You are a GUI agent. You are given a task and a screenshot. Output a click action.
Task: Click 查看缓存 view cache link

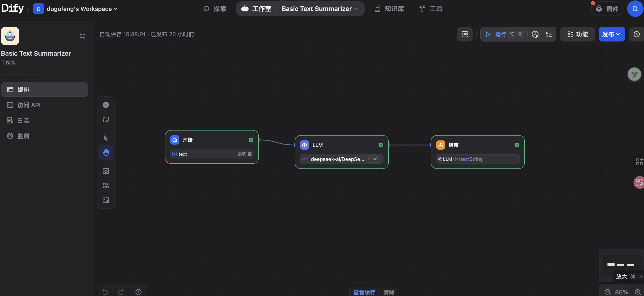click(x=364, y=292)
